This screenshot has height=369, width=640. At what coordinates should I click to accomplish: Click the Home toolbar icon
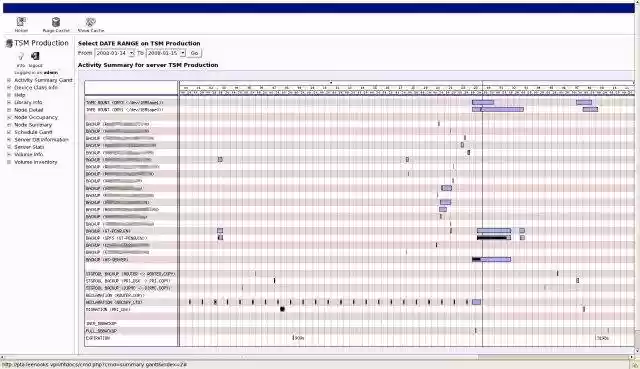pyautogui.click(x=21, y=22)
